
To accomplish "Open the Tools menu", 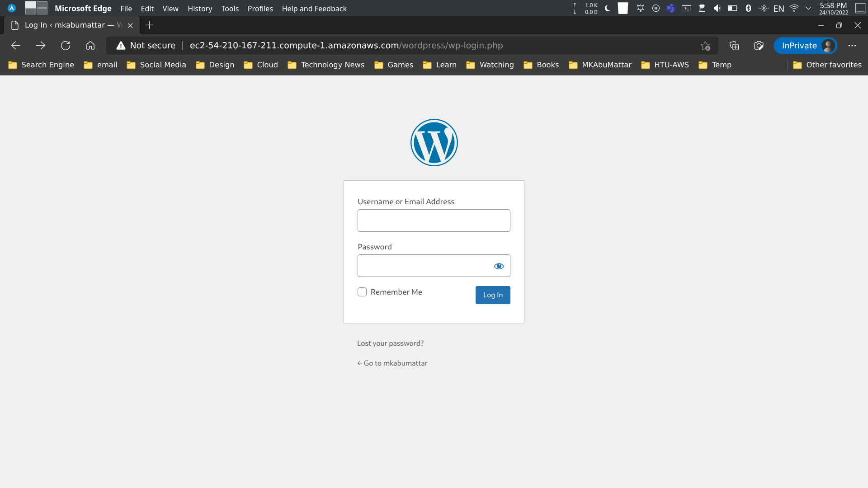I will point(230,9).
